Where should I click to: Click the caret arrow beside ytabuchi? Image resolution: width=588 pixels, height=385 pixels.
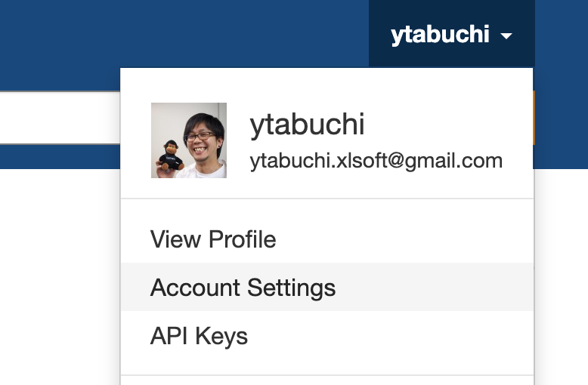click(506, 36)
